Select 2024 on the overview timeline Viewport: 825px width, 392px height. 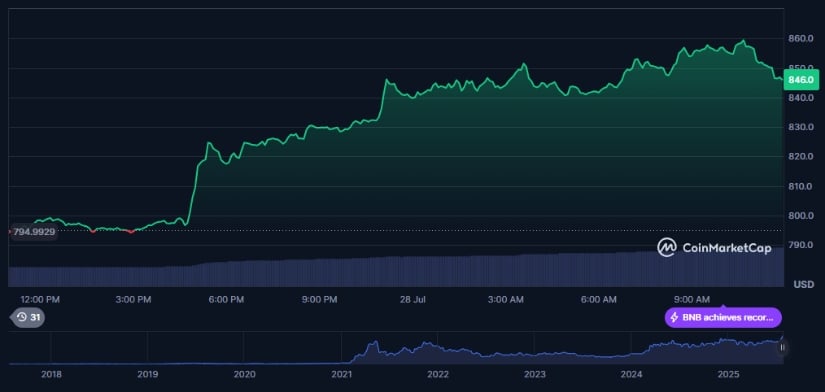coord(631,374)
